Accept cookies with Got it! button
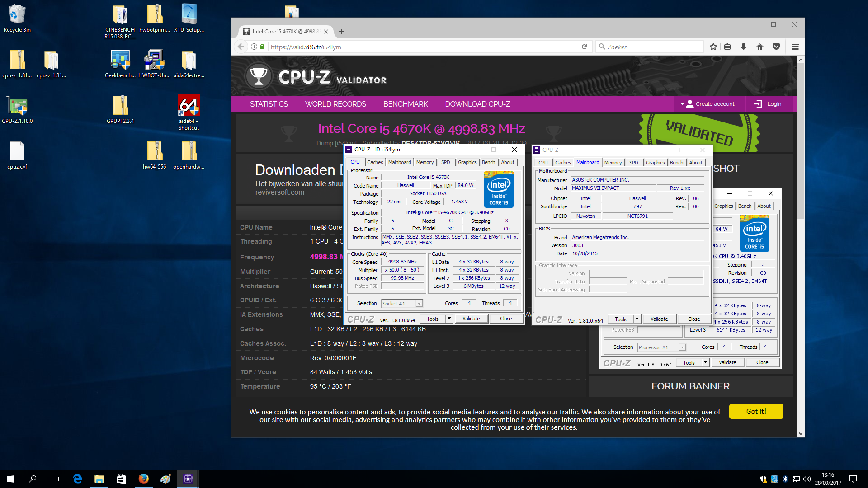This screenshot has width=868, height=488. pyautogui.click(x=756, y=412)
